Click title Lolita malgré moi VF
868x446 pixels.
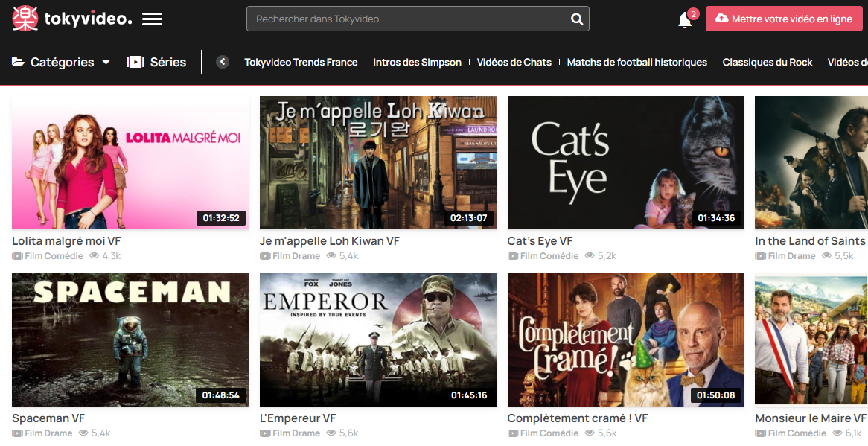point(66,241)
